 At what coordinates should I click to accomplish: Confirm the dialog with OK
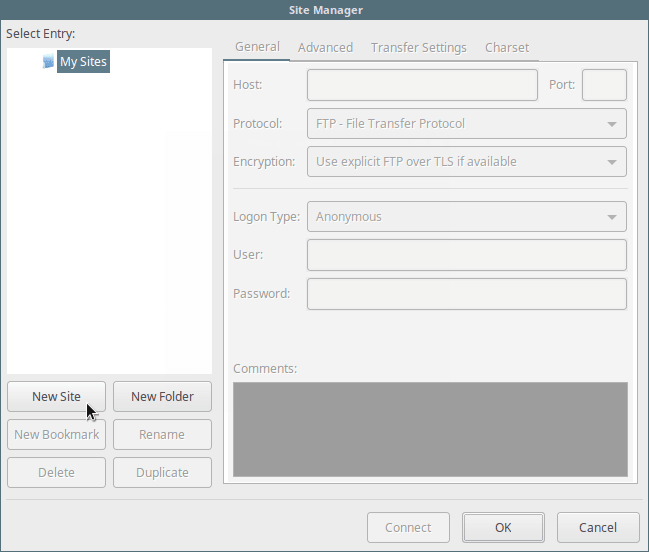[503, 527]
